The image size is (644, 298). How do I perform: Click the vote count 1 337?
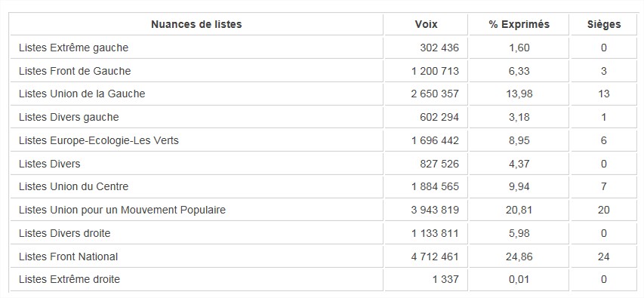445,280
